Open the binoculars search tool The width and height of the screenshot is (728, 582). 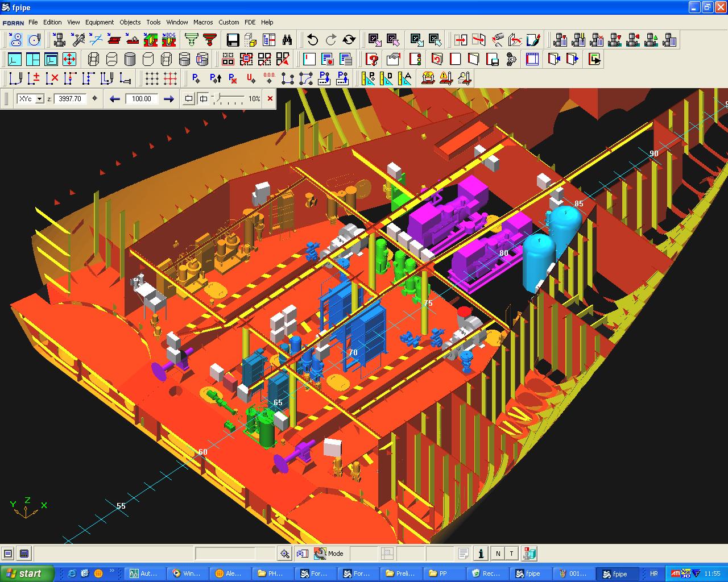(x=287, y=40)
